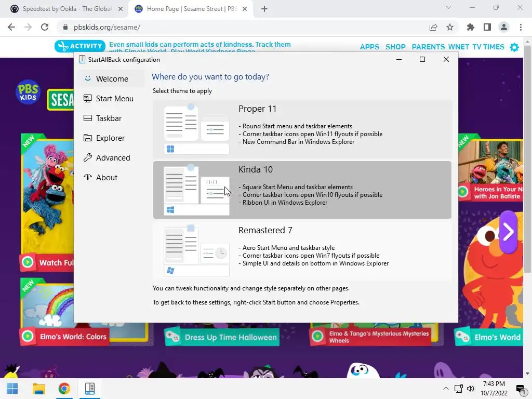
Task: Click the Welcome smiley icon
Action: pos(87,78)
